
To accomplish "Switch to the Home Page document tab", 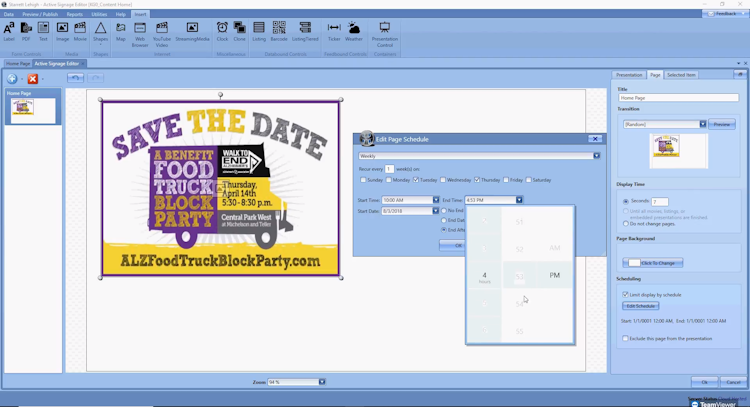I will (x=18, y=64).
